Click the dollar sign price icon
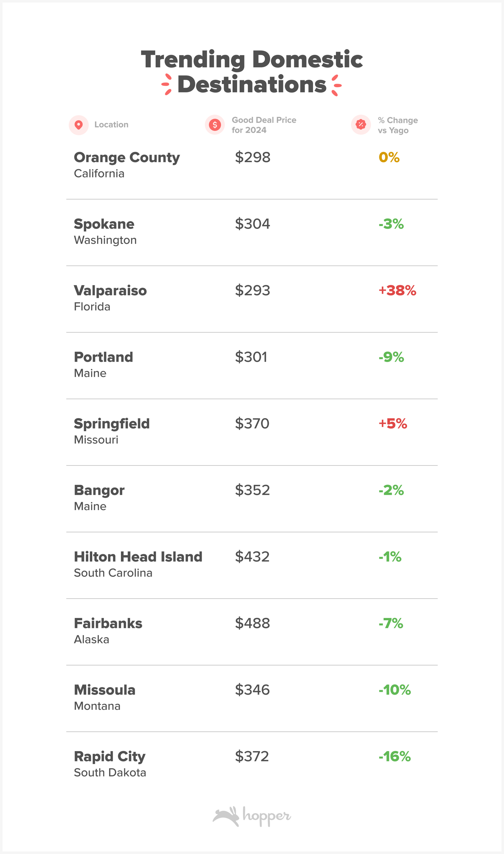The width and height of the screenshot is (504, 854). (x=215, y=125)
